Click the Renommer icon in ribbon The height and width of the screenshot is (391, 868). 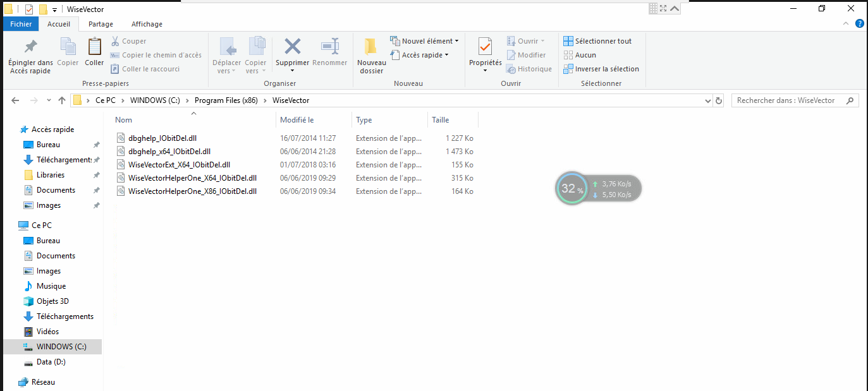329,47
